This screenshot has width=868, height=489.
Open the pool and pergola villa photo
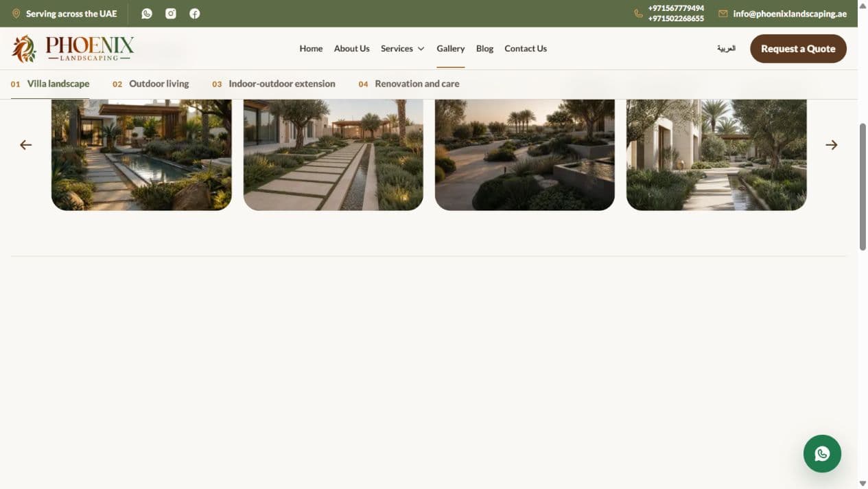(141, 155)
